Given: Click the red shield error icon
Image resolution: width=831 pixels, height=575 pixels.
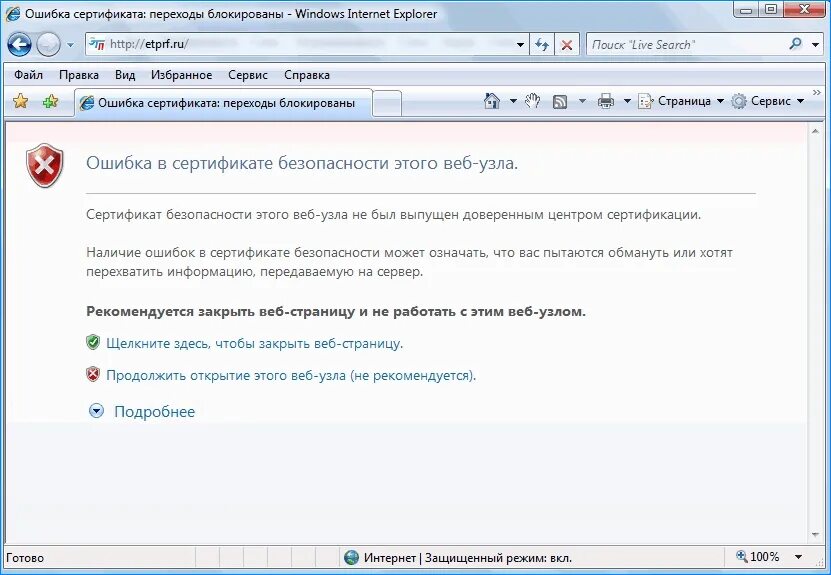Looking at the screenshot, I should pyautogui.click(x=45, y=165).
